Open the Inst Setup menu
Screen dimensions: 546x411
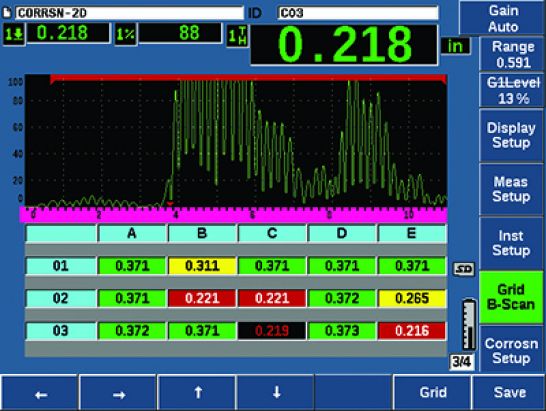coord(510,243)
